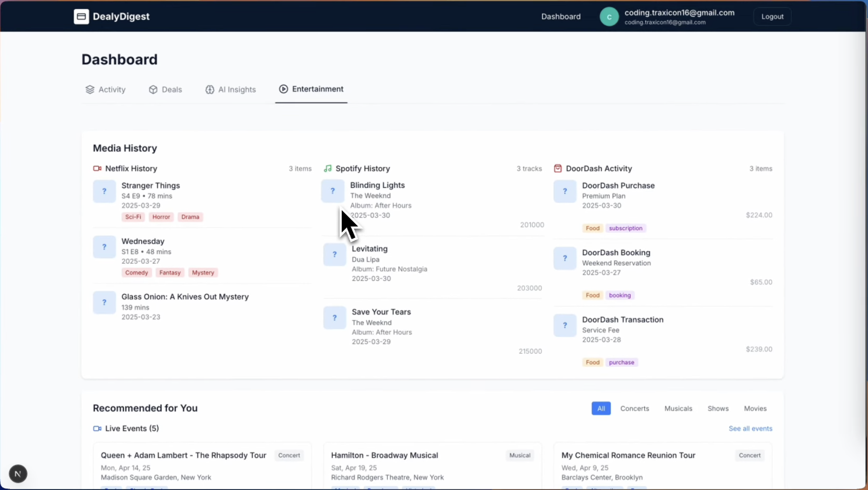Click the $65.00 amount
Screen dimensions: 868x490
(761, 282)
